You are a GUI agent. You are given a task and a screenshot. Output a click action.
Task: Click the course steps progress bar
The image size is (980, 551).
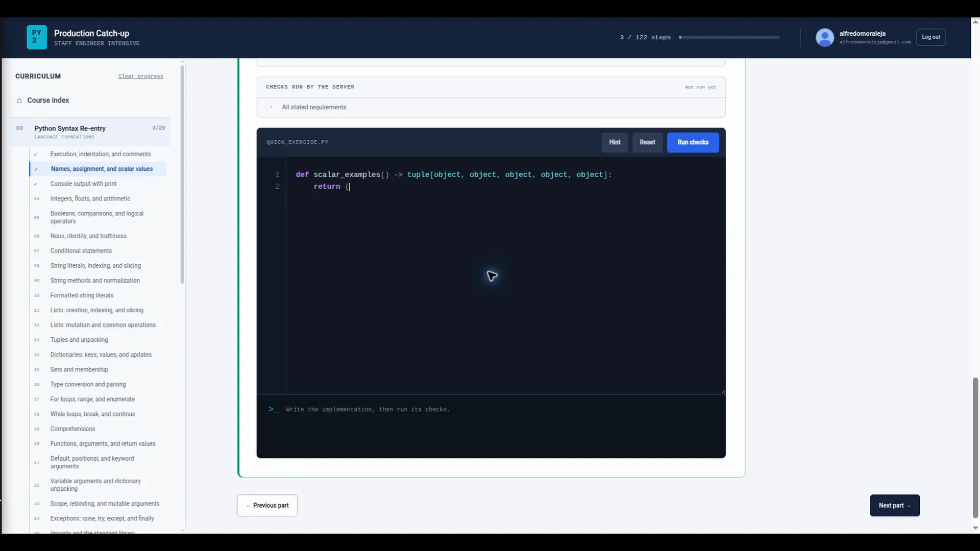(729, 37)
